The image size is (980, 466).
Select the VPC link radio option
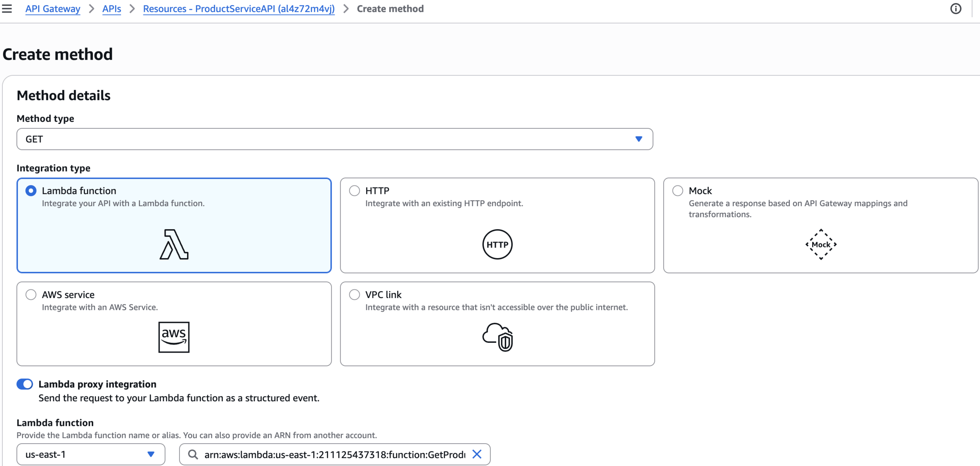[354, 295]
